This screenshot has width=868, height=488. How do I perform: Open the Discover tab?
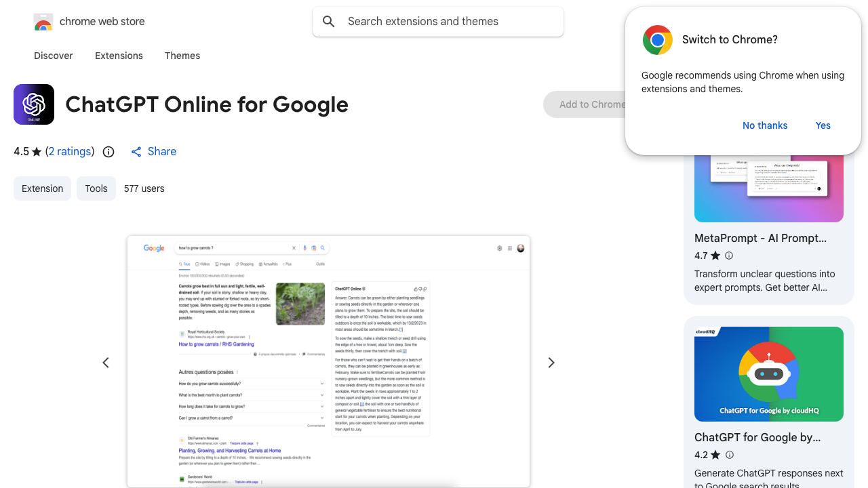click(54, 56)
